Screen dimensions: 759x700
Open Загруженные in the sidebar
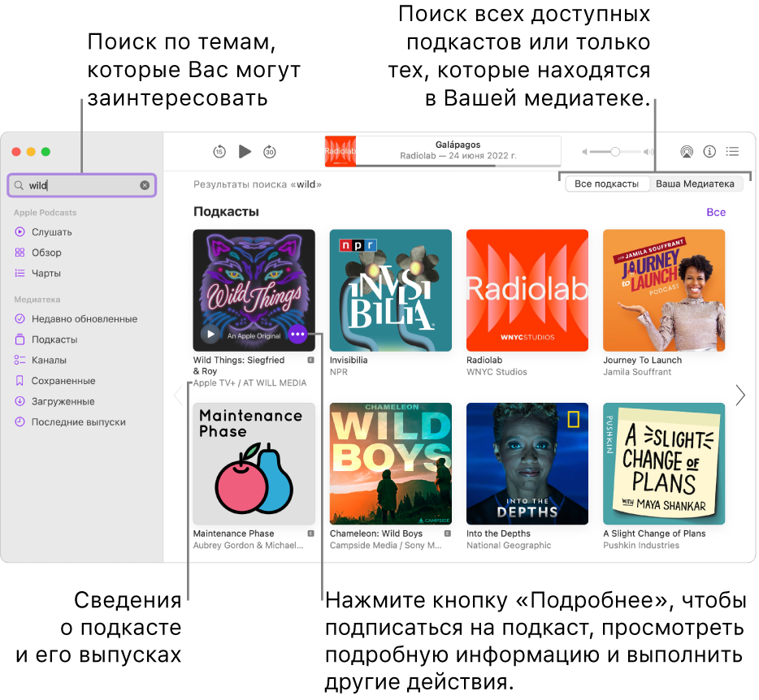pyautogui.click(x=63, y=401)
